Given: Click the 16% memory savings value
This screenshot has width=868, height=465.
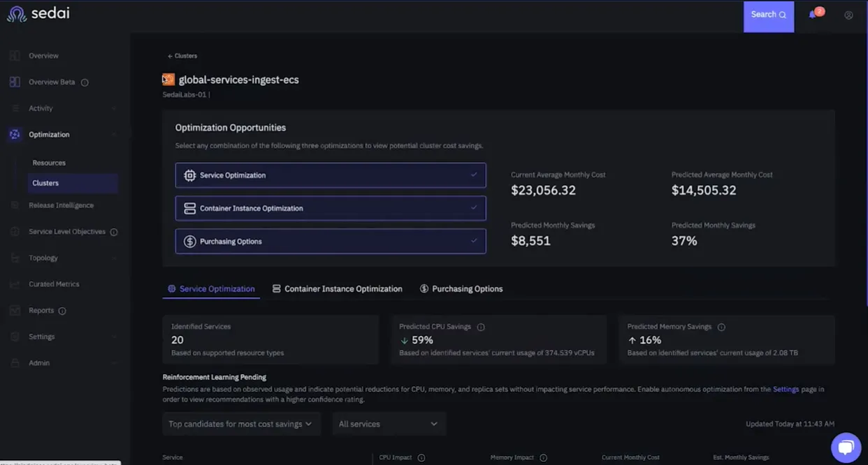Looking at the screenshot, I should tap(650, 340).
